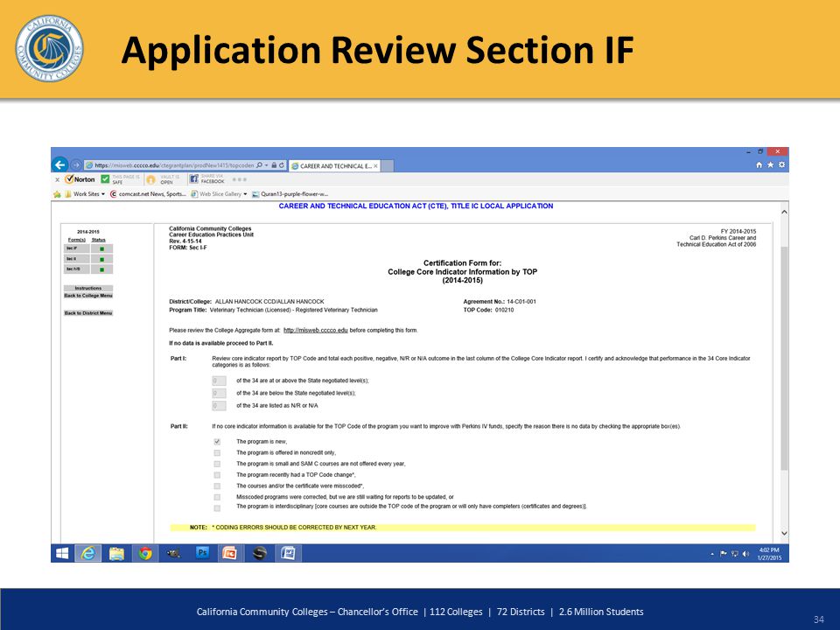Open a new browser tab
840x630 pixels.
coord(388,166)
